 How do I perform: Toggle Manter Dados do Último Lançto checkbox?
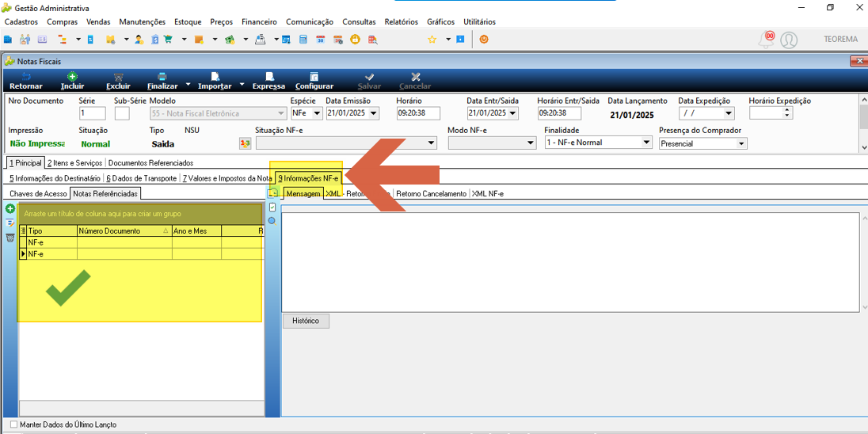tap(13, 424)
